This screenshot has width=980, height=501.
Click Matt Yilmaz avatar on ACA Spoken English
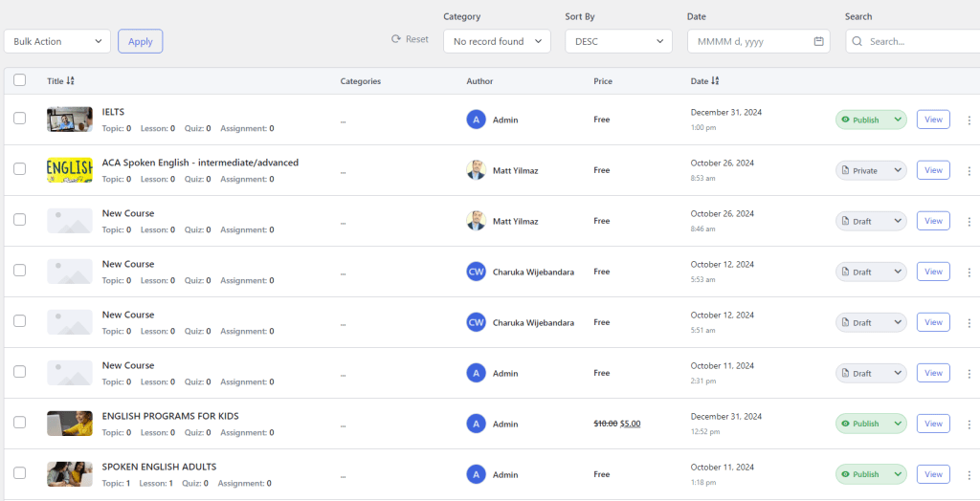476,170
